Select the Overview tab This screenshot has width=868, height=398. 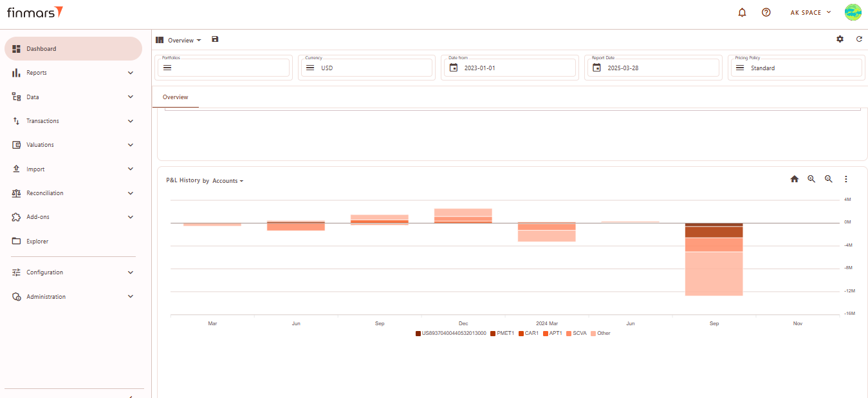pyautogui.click(x=175, y=97)
